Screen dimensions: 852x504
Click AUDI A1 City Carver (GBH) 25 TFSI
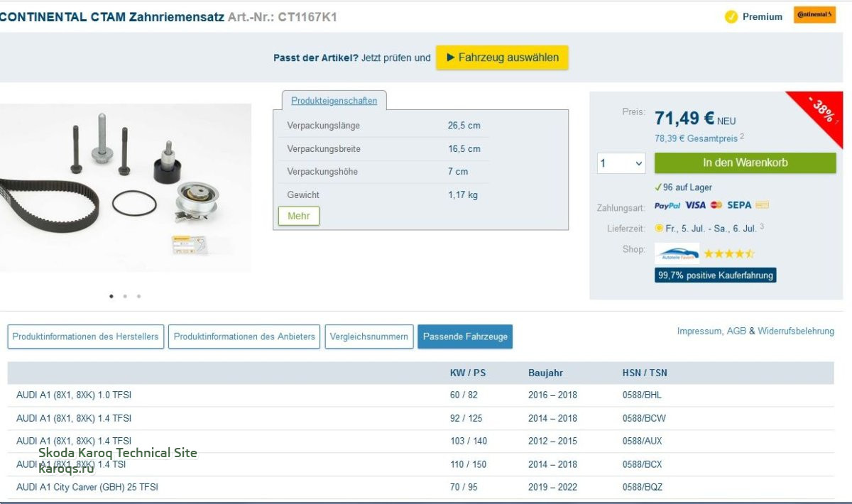[421, 487]
